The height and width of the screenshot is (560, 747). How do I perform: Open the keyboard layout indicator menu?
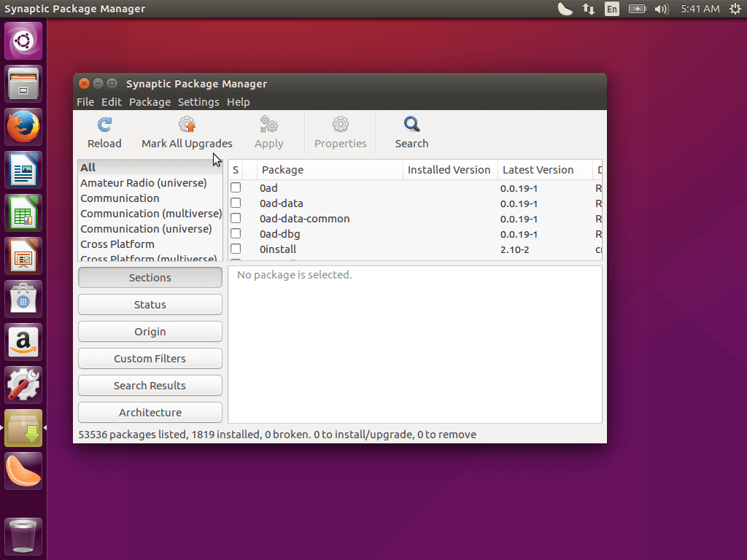[x=611, y=9]
